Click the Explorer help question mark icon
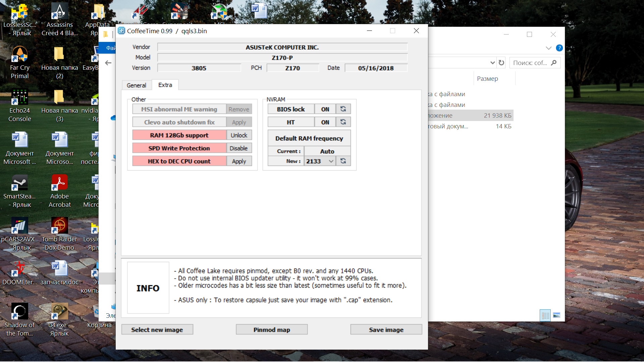The image size is (644, 362). [x=559, y=48]
